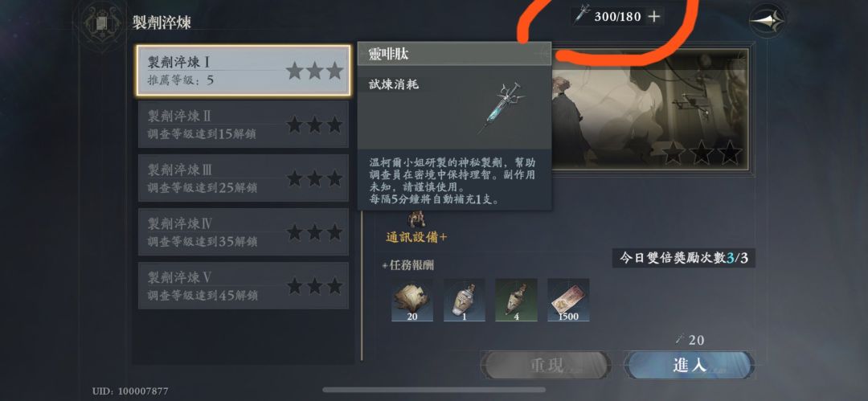Select locked stage 製劑淬煉 V
This screenshot has height=401, width=868.
[x=244, y=285]
